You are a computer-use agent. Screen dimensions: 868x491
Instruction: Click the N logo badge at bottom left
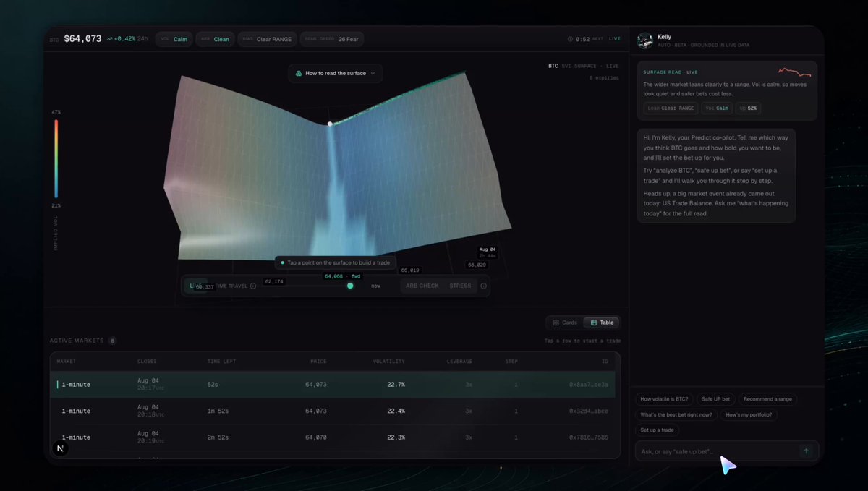pos(60,448)
